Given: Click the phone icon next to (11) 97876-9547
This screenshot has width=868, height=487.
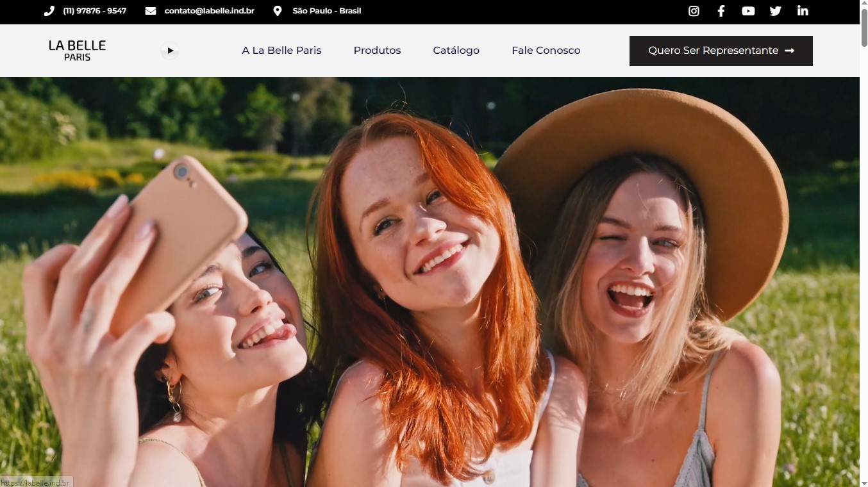Looking at the screenshot, I should (49, 11).
